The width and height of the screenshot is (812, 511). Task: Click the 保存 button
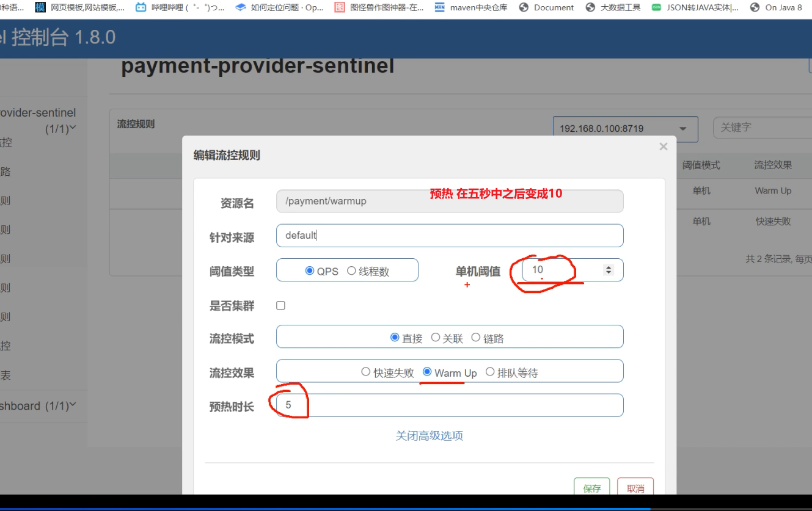pos(591,488)
